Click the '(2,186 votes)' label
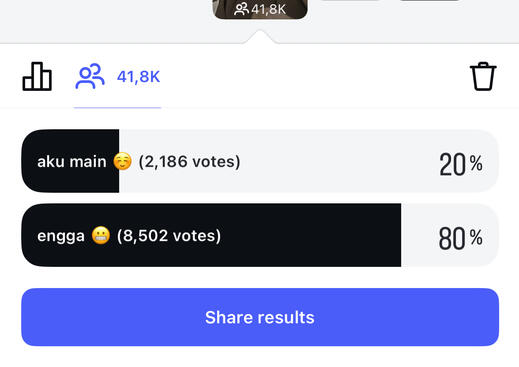 (189, 162)
